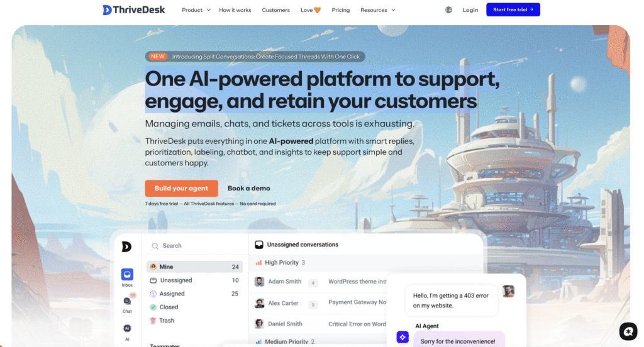Screen dimensions: 644x347
Task: Expand the Product dropdown menu
Action: pyautogui.click(x=196, y=10)
